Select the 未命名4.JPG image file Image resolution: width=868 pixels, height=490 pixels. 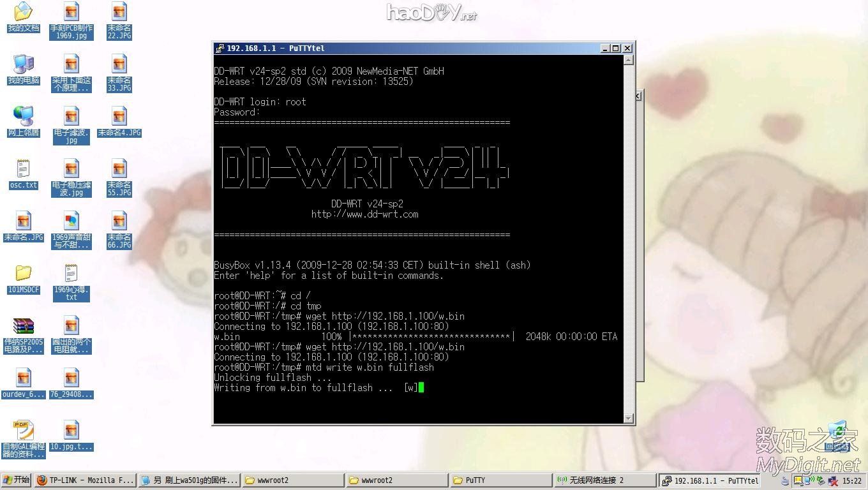click(119, 117)
